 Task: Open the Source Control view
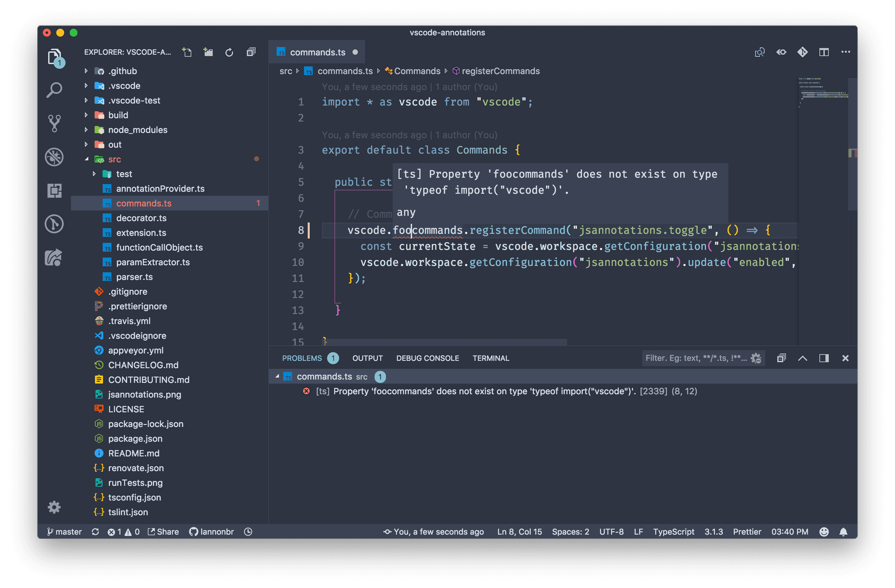[54, 123]
